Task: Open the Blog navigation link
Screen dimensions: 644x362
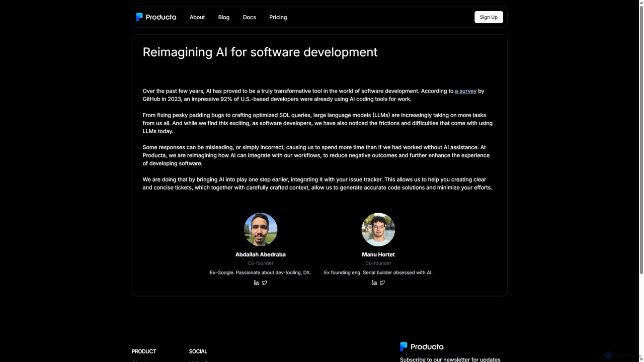Action: coord(224,17)
